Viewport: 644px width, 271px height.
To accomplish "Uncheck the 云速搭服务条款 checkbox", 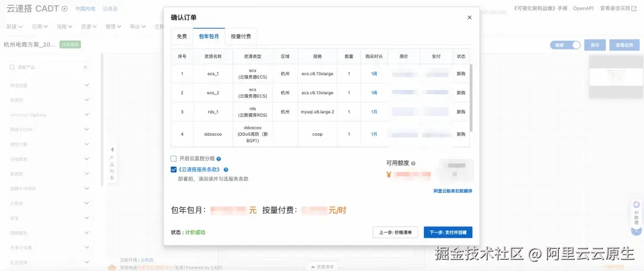I will click(174, 170).
